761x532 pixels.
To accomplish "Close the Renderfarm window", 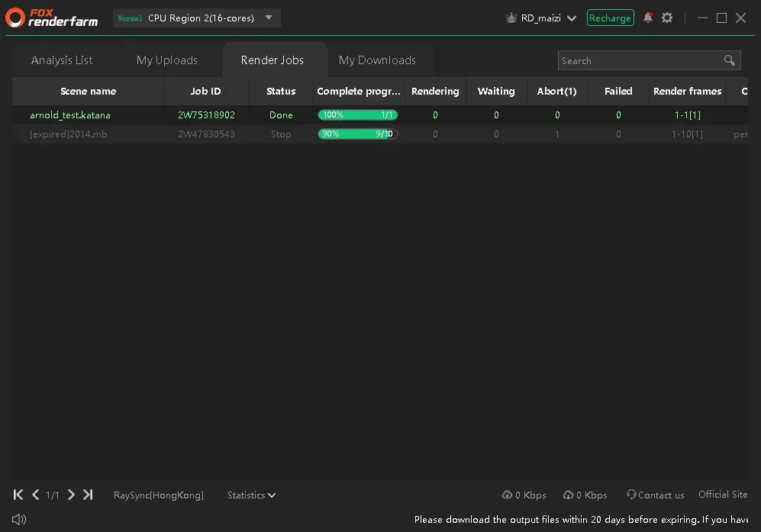I will pyautogui.click(x=740, y=18).
